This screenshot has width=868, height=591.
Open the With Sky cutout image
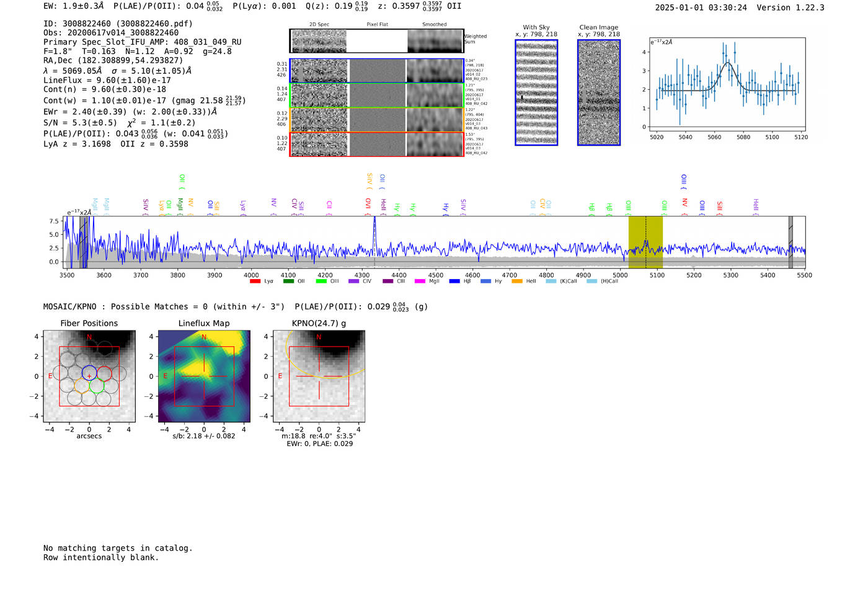point(536,92)
